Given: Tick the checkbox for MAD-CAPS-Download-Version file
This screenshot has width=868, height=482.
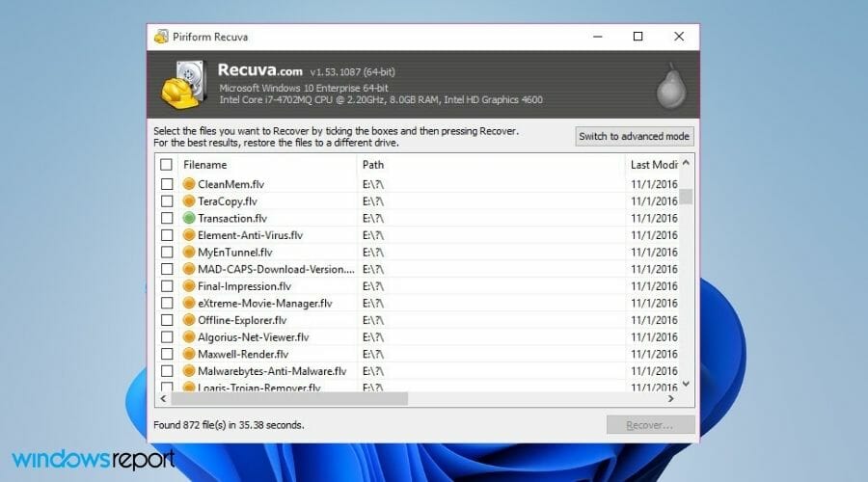Looking at the screenshot, I should [x=167, y=269].
